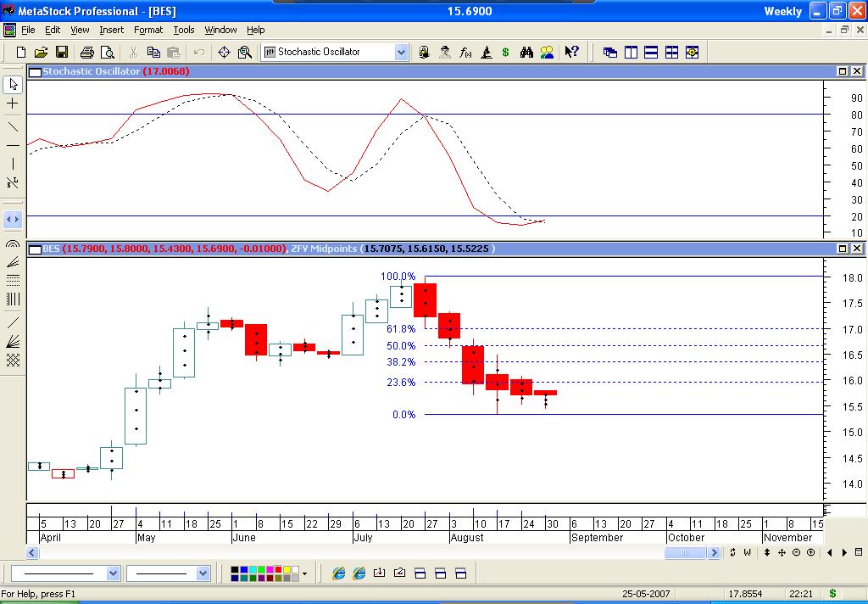Tile windows in columns icon
Image resolution: width=868 pixels, height=604 pixels.
pyautogui.click(x=631, y=52)
